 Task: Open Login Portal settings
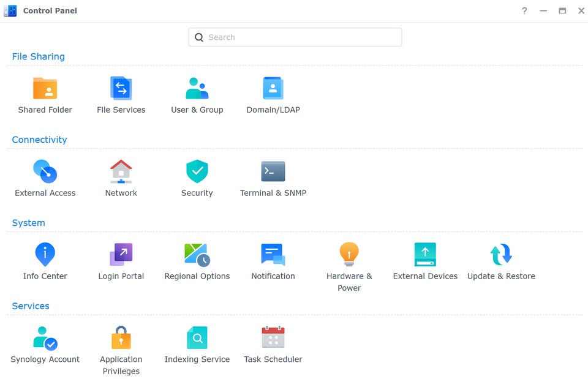pos(121,261)
